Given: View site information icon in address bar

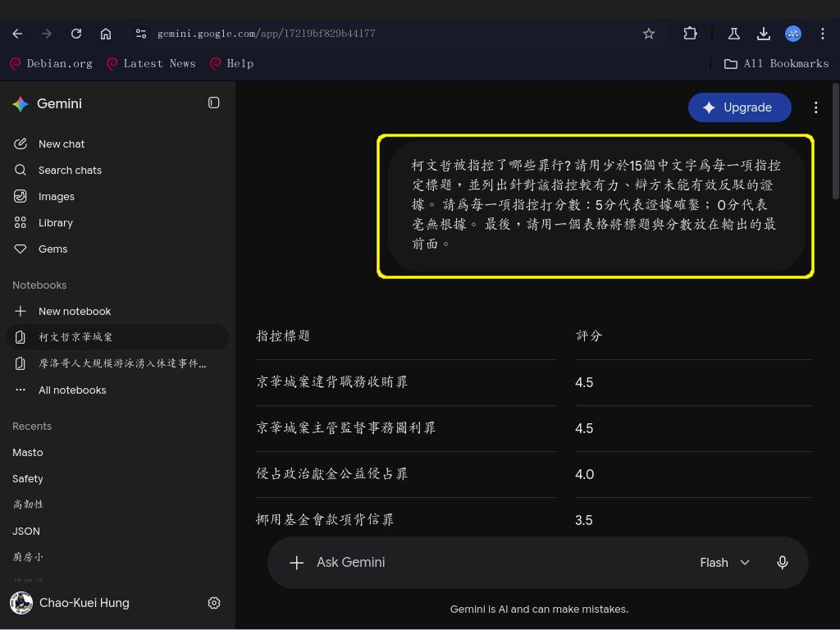Looking at the screenshot, I should pos(141,34).
